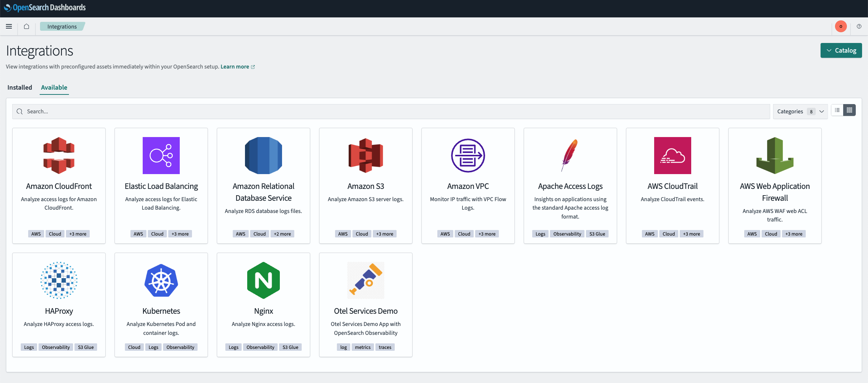Image resolution: width=868 pixels, height=383 pixels.
Task: Enable grid view layout
Action: tap(849, 110)
